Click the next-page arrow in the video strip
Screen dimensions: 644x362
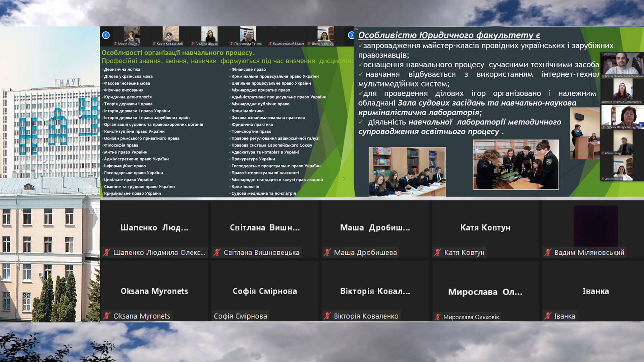351,35
